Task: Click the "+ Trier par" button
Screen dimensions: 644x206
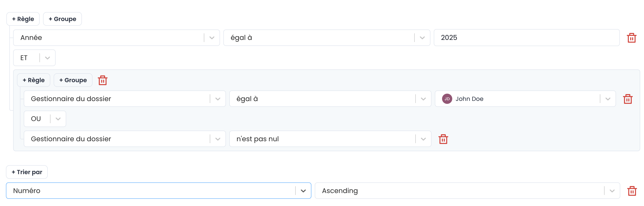Action: [27, 172]
